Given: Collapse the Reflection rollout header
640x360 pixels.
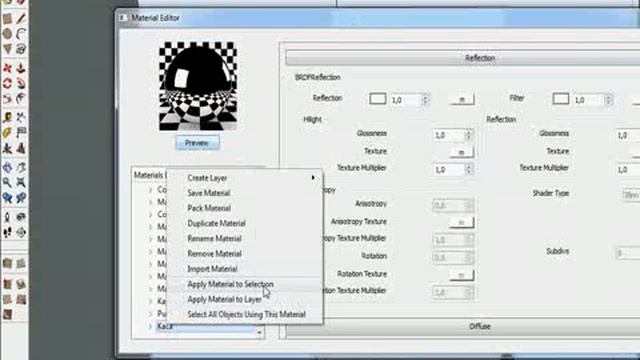Looking at the screenshot, I should coord(463,58).
